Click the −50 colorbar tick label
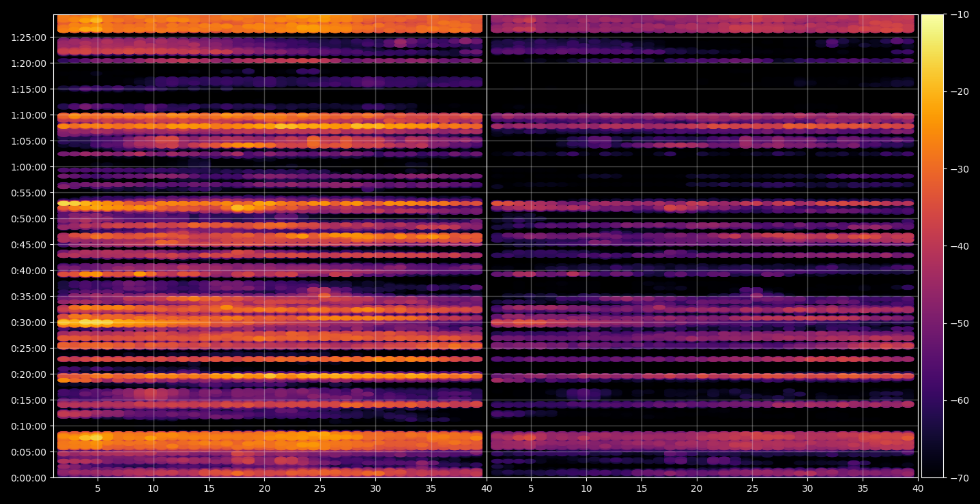This screenshot has width=980, height=504. [x=960, y=323]
